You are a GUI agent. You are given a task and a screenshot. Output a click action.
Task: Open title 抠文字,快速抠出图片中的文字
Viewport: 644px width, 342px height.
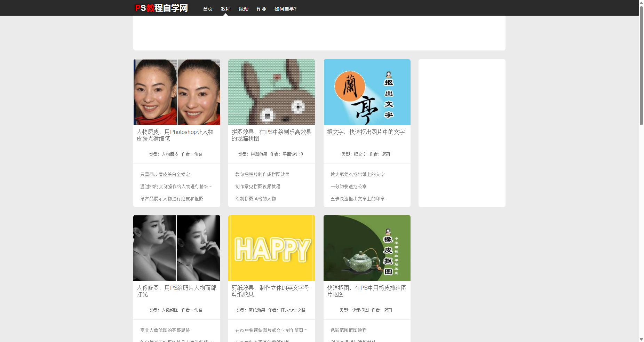coord(366,132)
